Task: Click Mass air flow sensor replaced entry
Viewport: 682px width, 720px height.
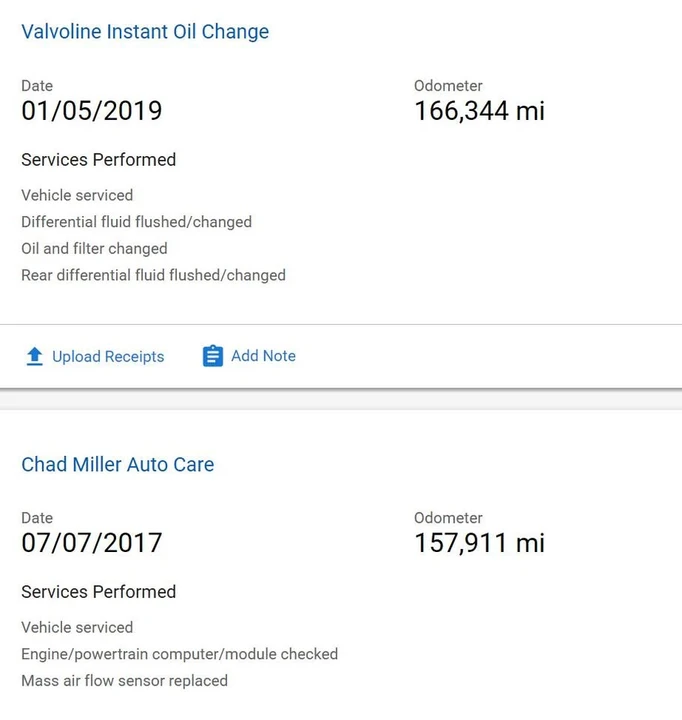Action: coord(124,681)
